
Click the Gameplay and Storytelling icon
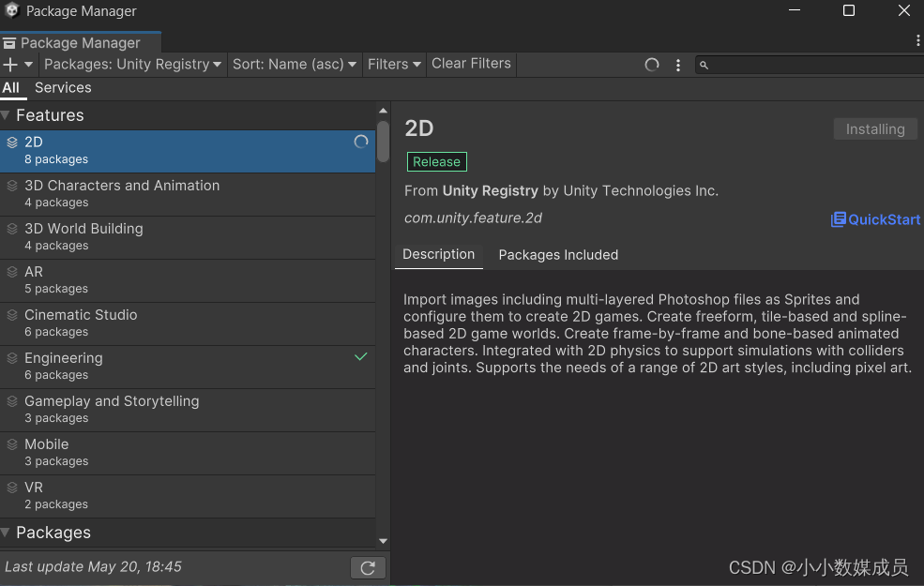pos(12,401)
